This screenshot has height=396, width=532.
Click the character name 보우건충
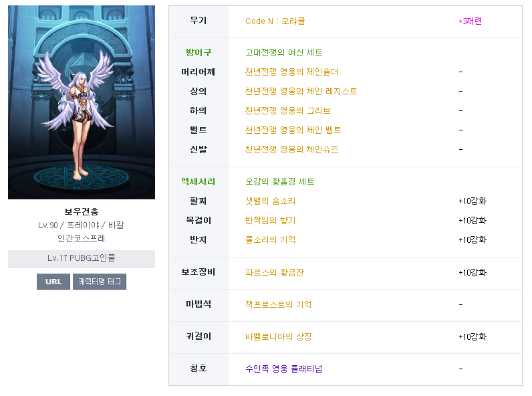pyautogui.click(x=82, y=212)
